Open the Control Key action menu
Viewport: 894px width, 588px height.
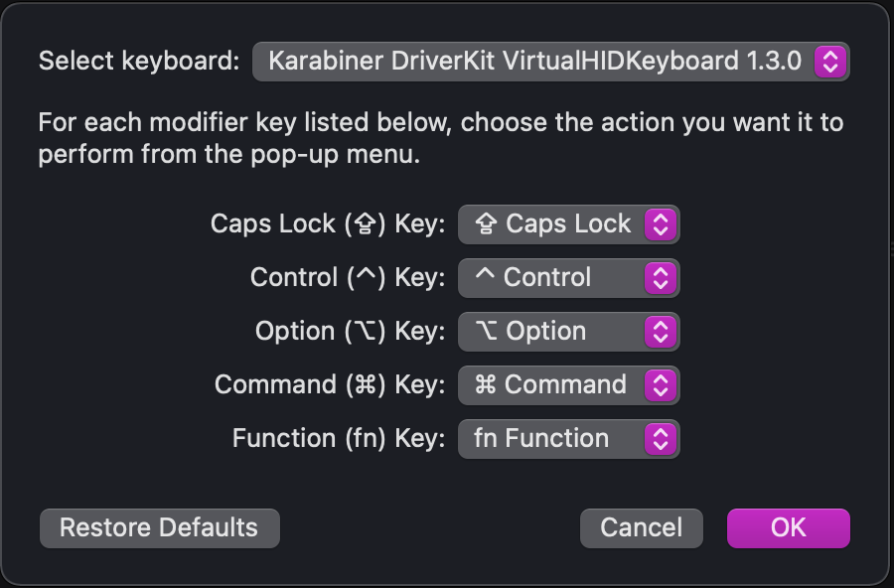556,278
